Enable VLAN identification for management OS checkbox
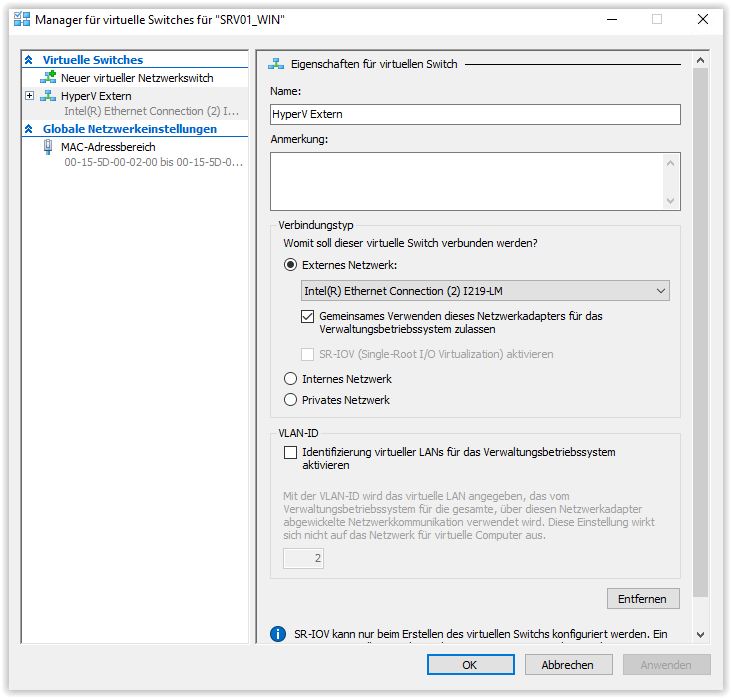 click(x=290, y=452)
